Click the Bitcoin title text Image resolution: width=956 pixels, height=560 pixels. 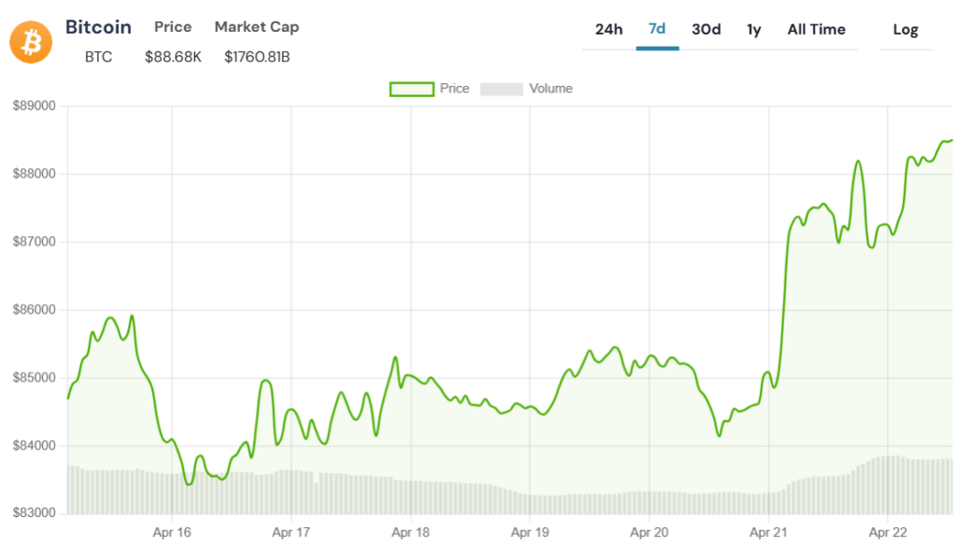pyautogui.click(x=98, y=27)
